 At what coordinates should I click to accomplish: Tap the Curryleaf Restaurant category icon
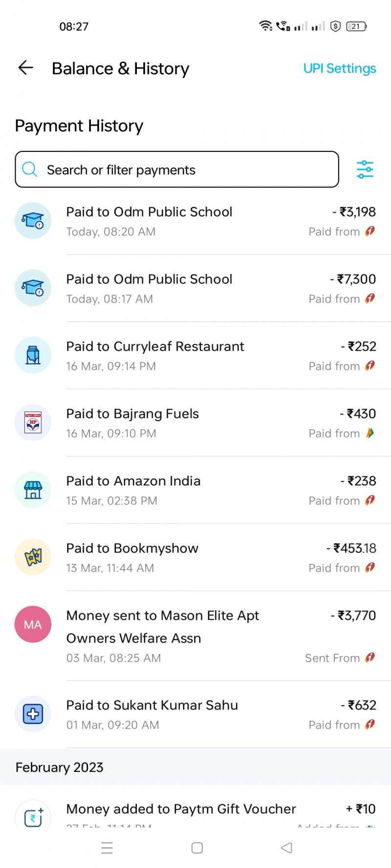tap(33, 355)
